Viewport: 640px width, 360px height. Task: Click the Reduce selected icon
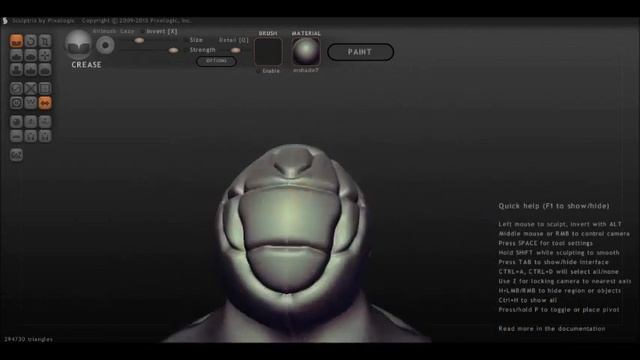coord(31,88)
